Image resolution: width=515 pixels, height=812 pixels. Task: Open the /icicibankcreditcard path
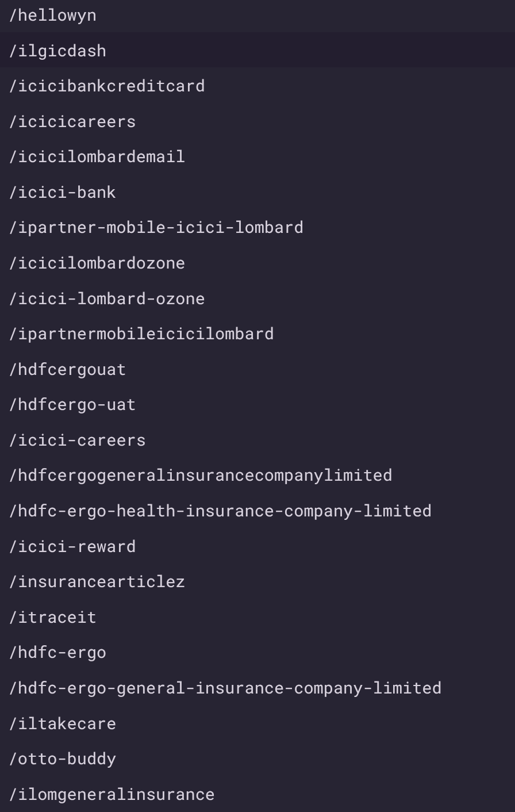[x=107, y=86]
